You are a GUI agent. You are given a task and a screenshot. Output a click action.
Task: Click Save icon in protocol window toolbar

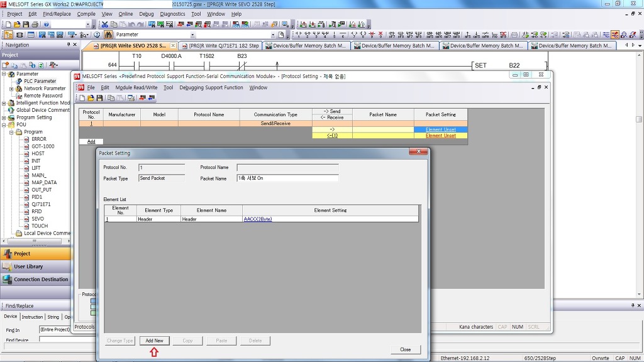(x=99, y=98)
